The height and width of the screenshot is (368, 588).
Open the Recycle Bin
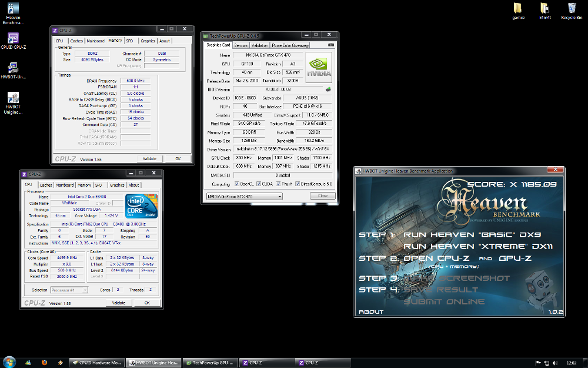(x=572, y=11)
